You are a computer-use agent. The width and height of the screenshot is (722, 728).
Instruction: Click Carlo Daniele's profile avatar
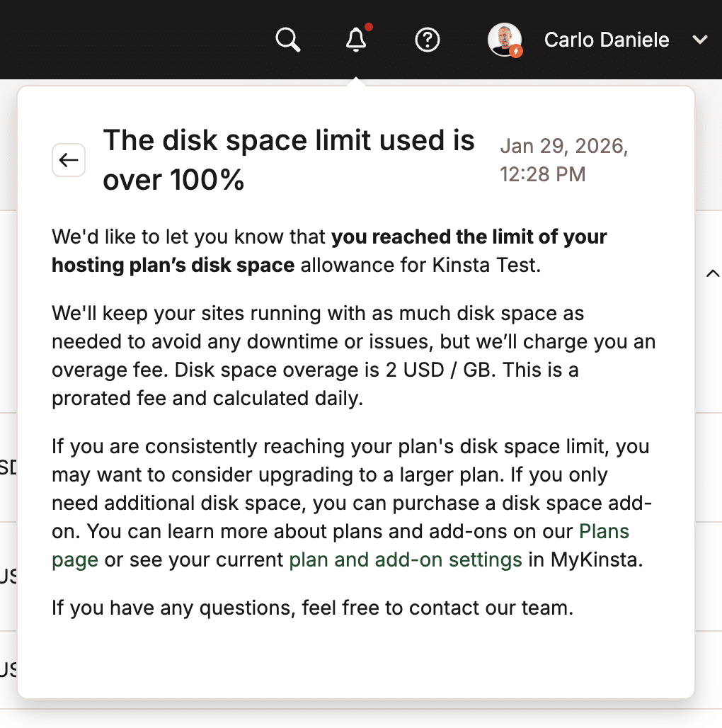[x=505, y=40]
